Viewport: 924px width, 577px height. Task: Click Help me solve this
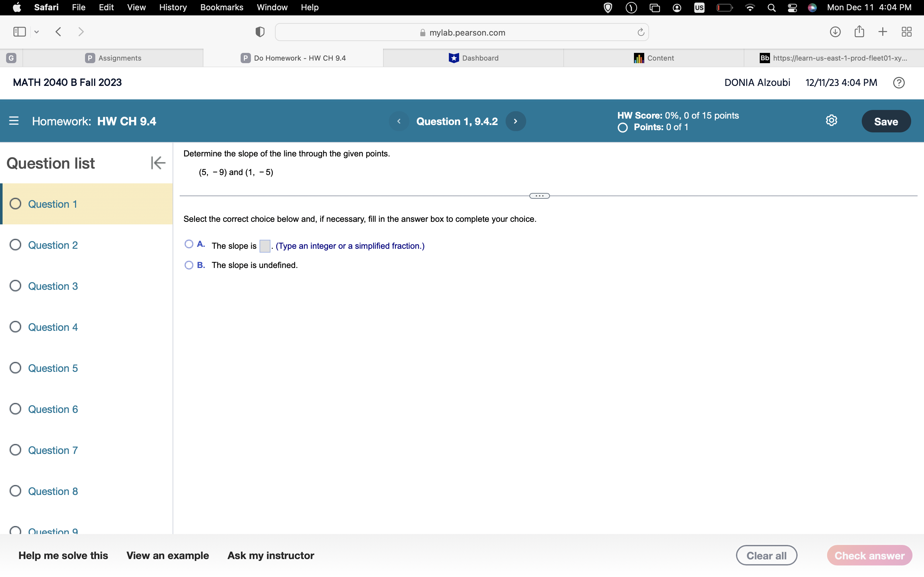click(63, 555)
